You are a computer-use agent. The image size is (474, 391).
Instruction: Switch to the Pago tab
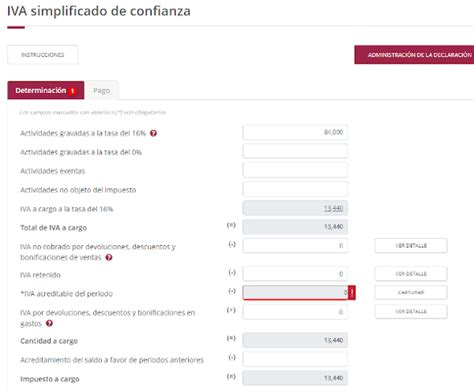click(101, 90)
